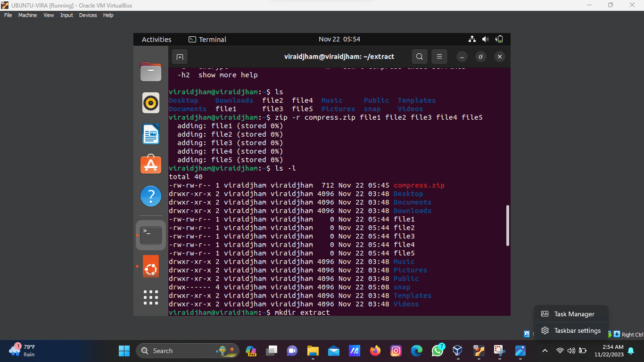Open Windows notification bell

pos(631,351)
